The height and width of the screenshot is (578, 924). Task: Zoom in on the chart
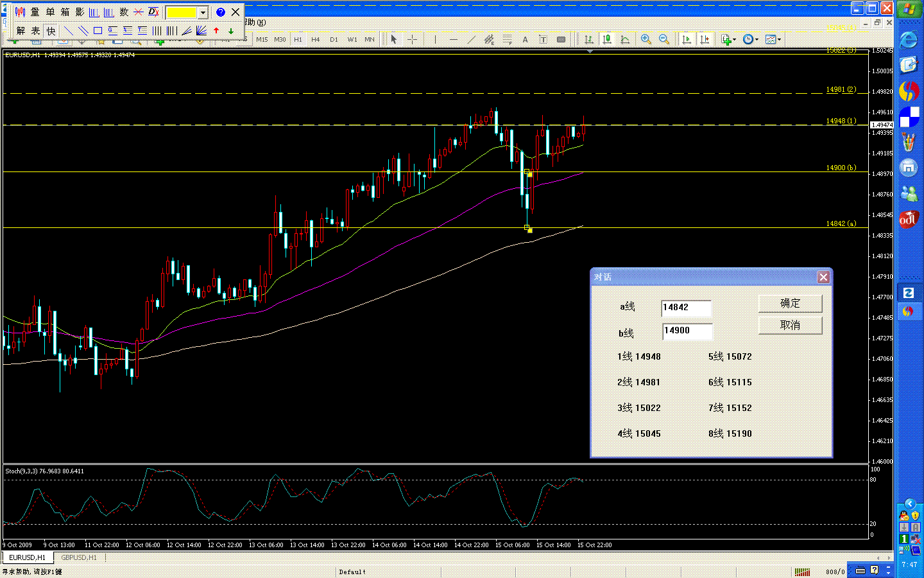point(646,39)
